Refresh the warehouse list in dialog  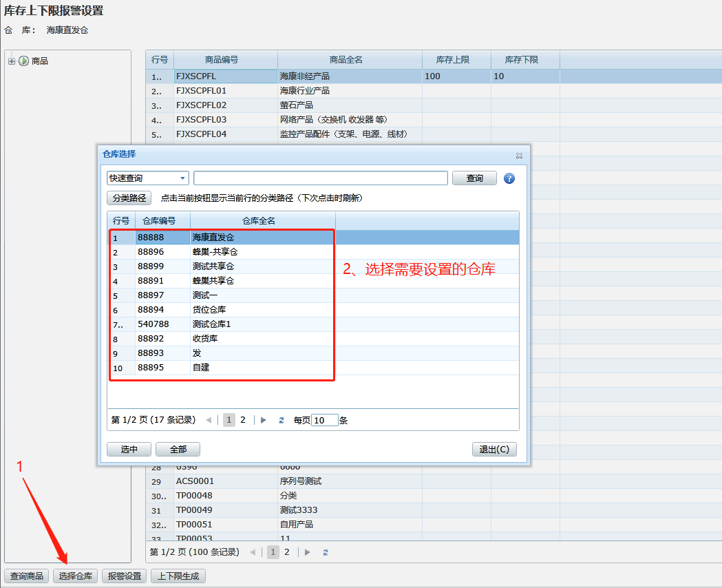coord(282,420)
